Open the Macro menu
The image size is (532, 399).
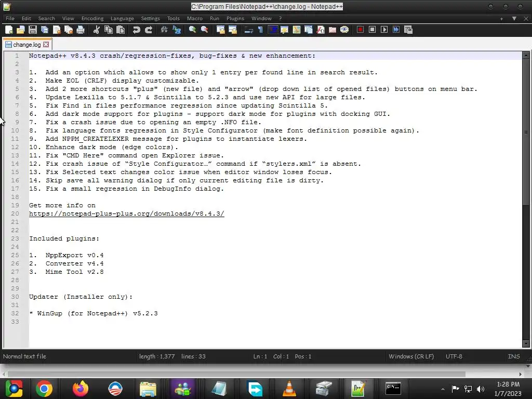(x=195, y=18)
